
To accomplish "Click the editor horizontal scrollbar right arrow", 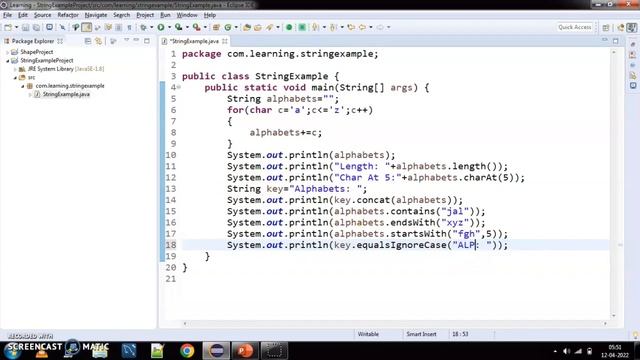I will pos(605,324).
